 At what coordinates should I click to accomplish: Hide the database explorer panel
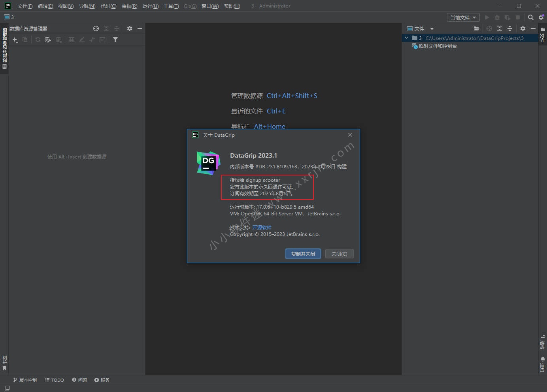(x=140, y=28)
